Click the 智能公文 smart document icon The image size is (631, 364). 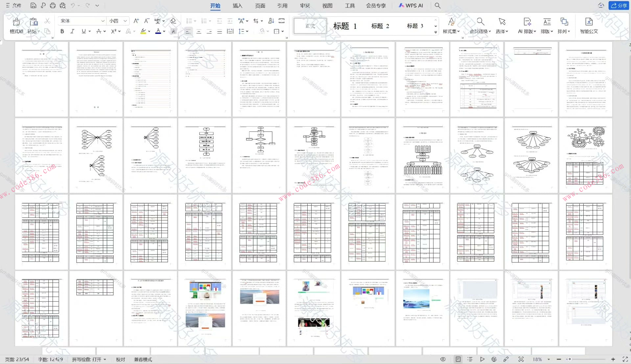(x=589, y=22)
